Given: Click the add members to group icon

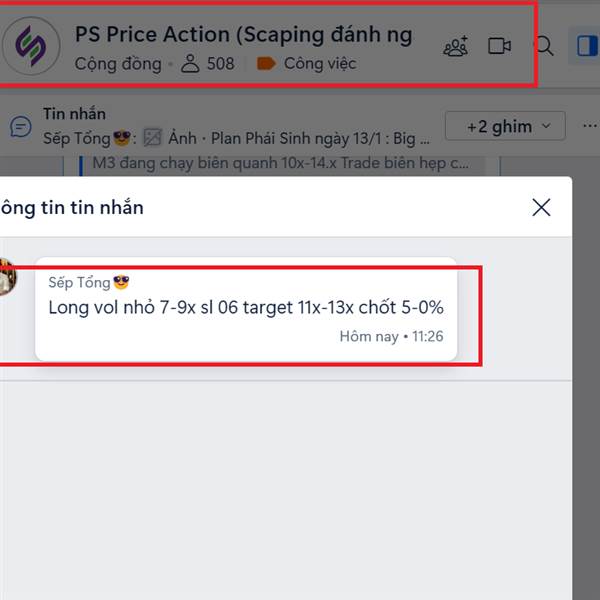Looking at the screenshot, I should pos(455,46).
